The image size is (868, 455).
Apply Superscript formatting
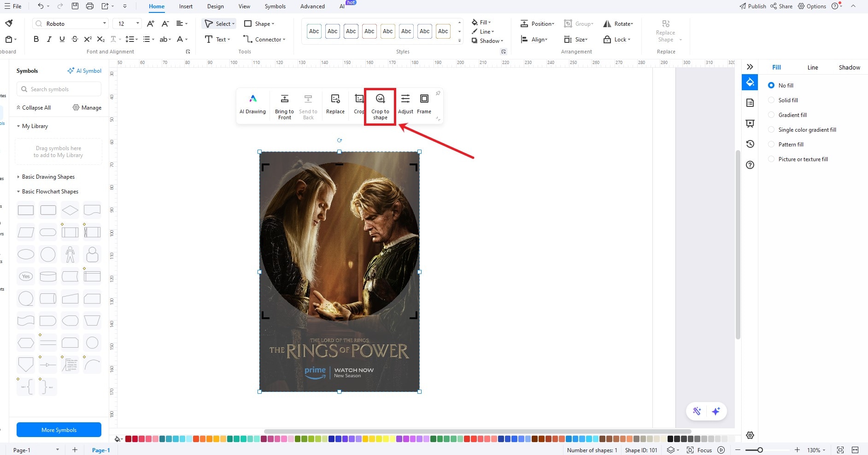tap(88, 39)
